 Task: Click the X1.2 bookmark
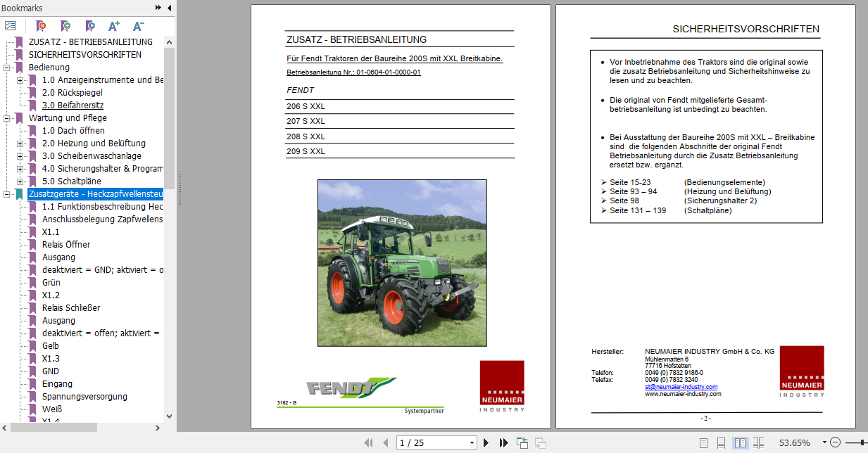pyautogui.click(x=51, y=295)
